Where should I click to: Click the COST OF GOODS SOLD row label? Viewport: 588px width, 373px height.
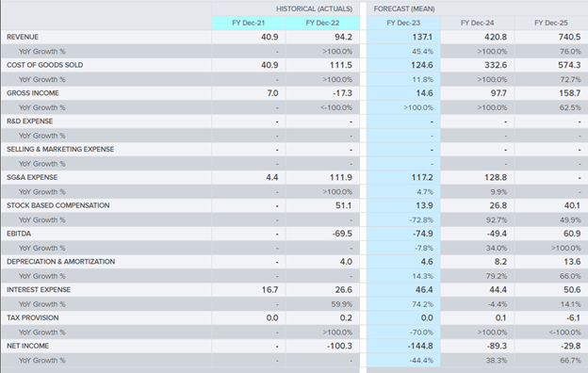(44, 65)
